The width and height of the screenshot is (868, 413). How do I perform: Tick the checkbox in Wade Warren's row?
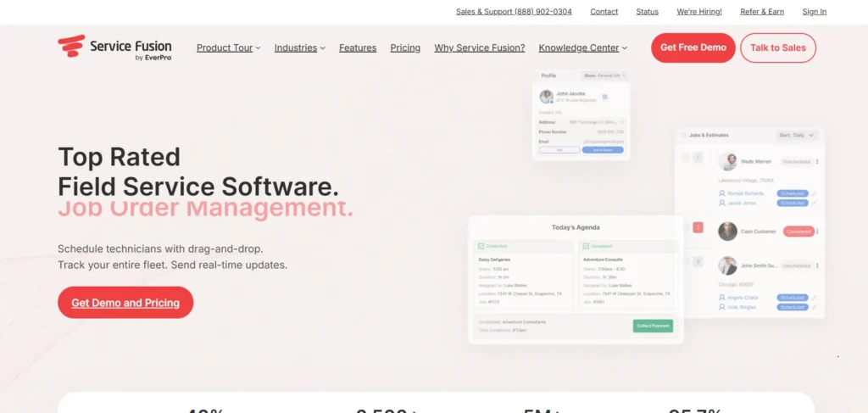coord(685,158)
